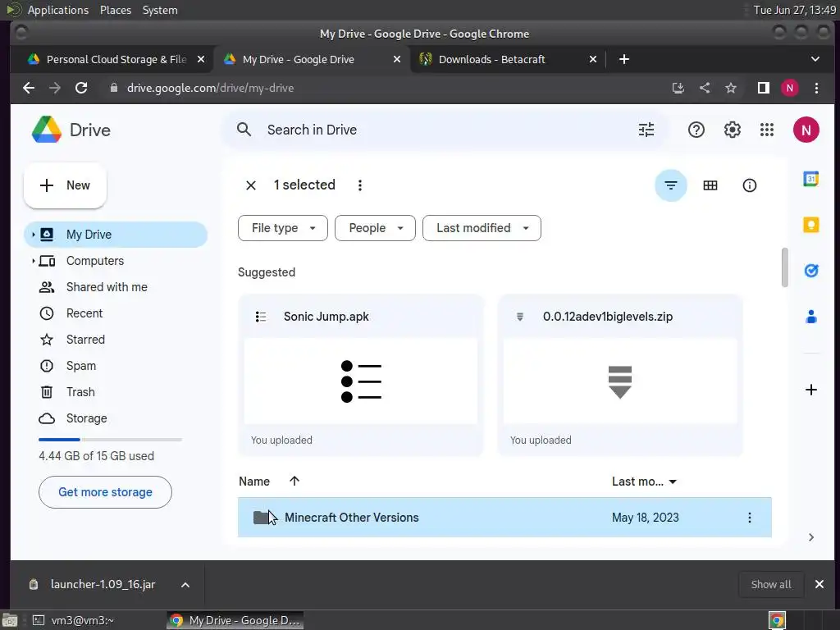Open File type filter dropdown

[282, 228]
